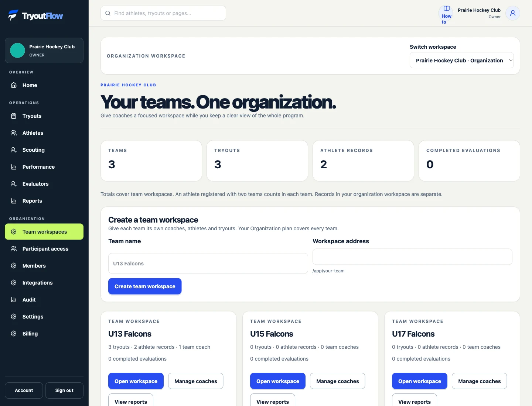The width and height of the screenshot is (532, 406).
Task: Open workspace for U13 Falcons
Action: point(136,381)
